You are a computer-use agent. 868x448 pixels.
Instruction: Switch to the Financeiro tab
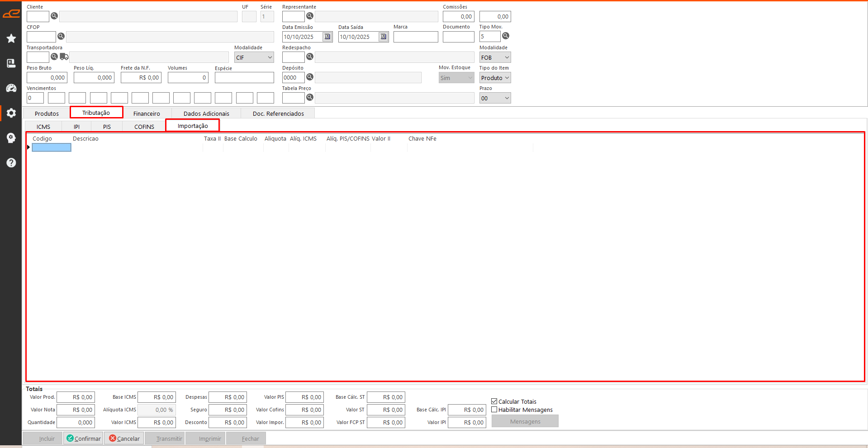click(x=147, y=113)
